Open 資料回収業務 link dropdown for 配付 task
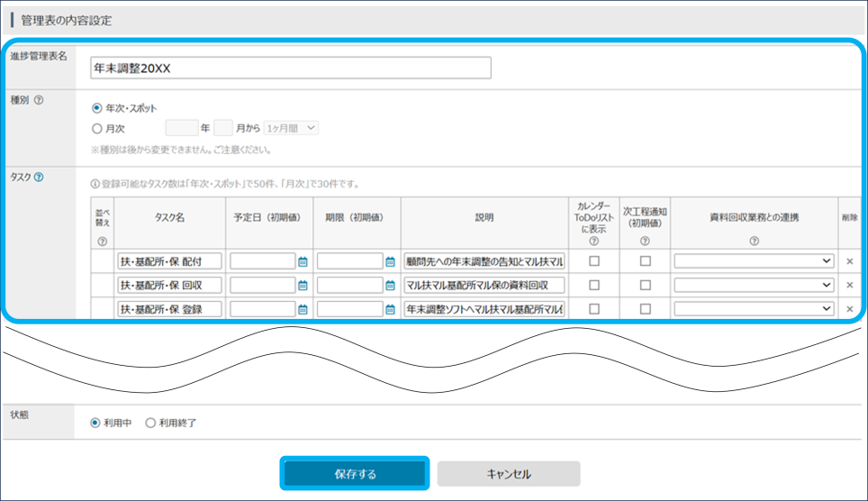The image size is (868, 501). coord(754,261)
